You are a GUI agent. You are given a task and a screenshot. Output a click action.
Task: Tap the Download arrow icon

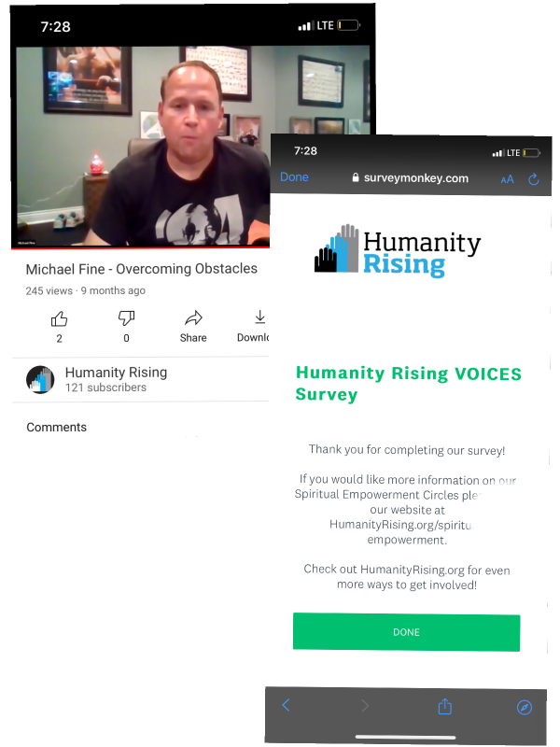[x=259, y=317]
